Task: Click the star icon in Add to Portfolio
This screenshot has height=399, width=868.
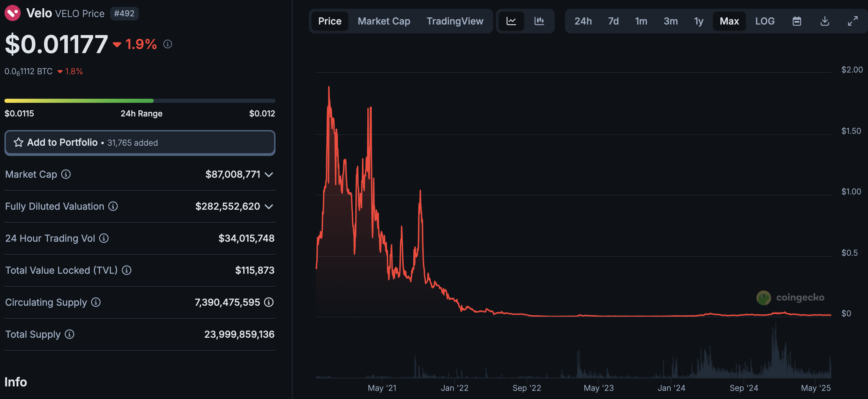Action: [x=18, y=142]
